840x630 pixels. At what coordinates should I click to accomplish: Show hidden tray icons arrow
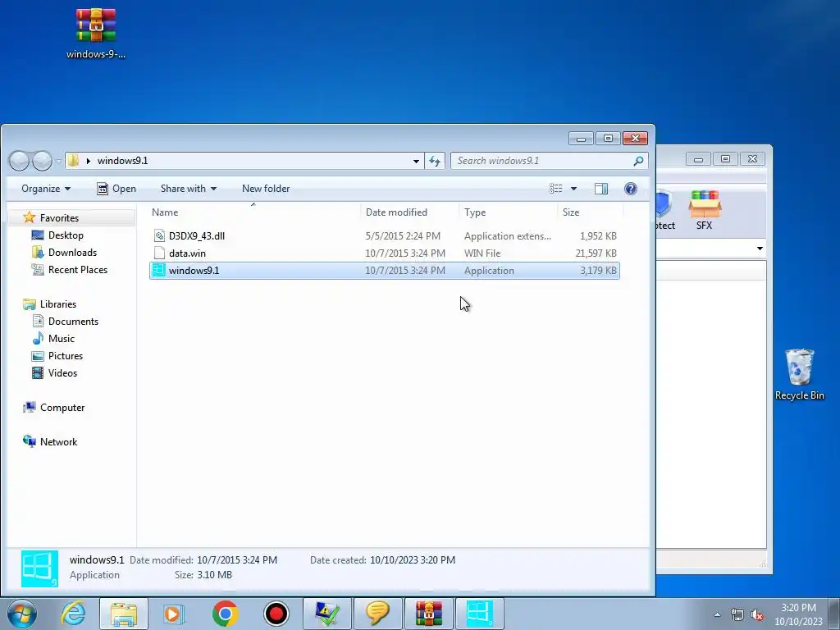717,614
